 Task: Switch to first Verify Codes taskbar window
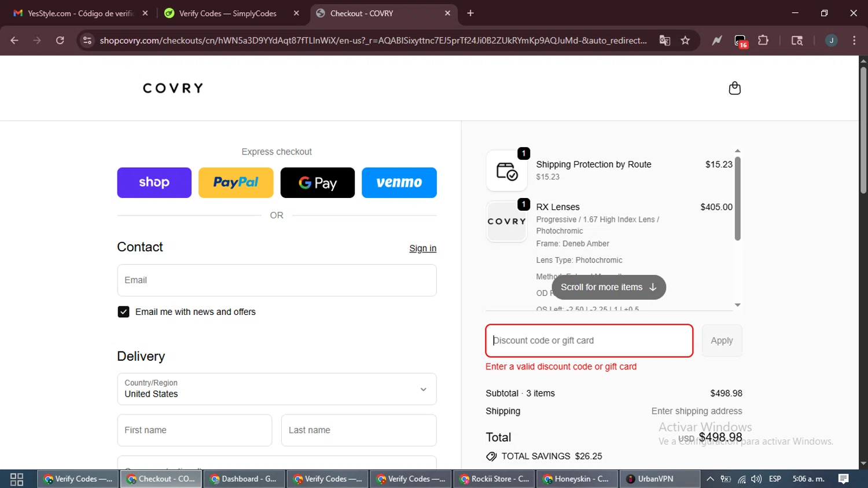[78, 479]
